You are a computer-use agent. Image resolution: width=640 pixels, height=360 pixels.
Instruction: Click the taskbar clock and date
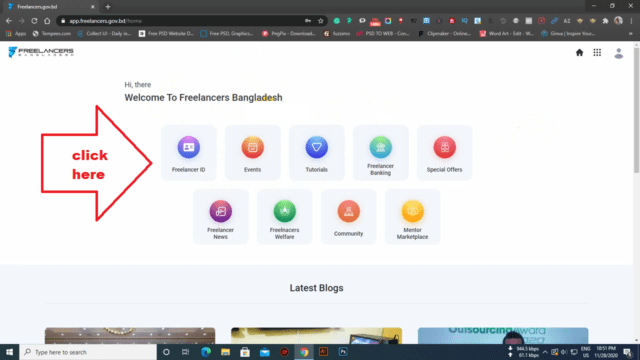(606, 352)
